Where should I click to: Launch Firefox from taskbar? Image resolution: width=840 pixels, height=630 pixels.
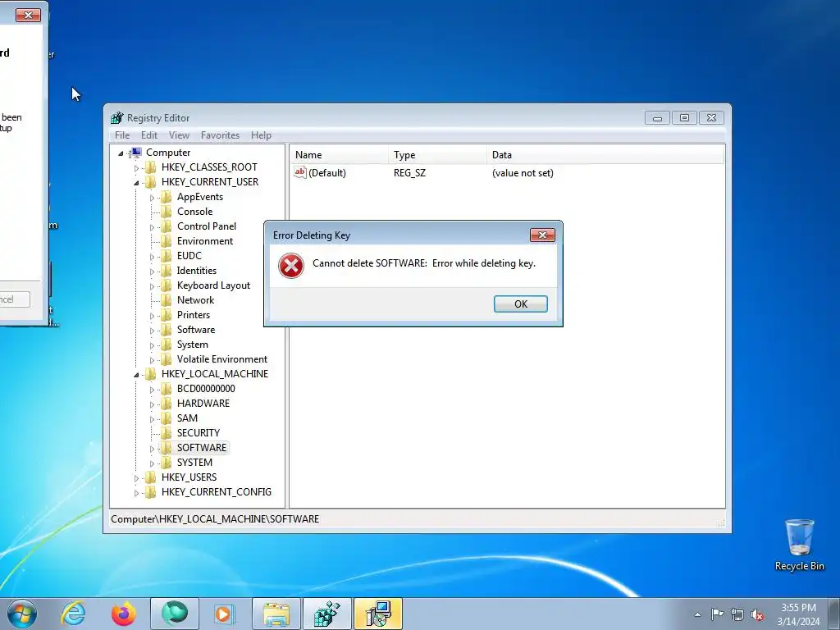[x=123, y=614]
